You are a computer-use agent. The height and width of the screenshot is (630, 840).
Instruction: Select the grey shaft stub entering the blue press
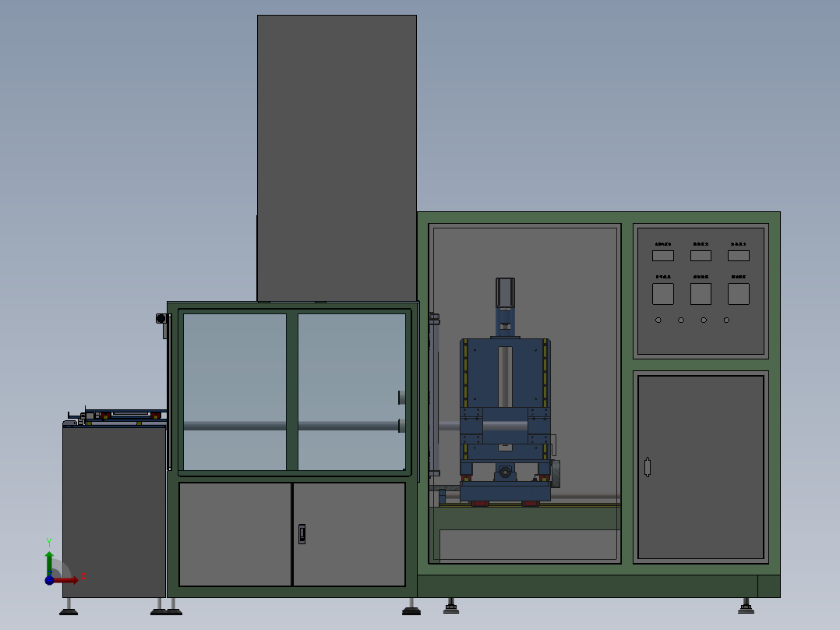(x=449, y=426)
